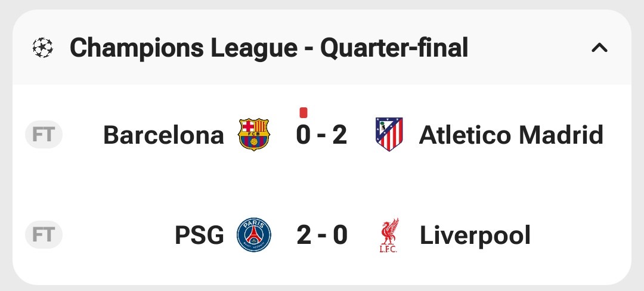Collapse the Champions League Quarter-final section
The width and height of the screenshot is (644, 291).
pos(599,48)
